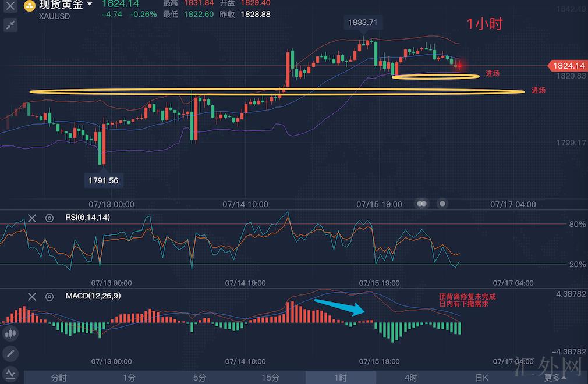
Task: Click the 1824.14 current price tag
Action: [x=566, y=66]
